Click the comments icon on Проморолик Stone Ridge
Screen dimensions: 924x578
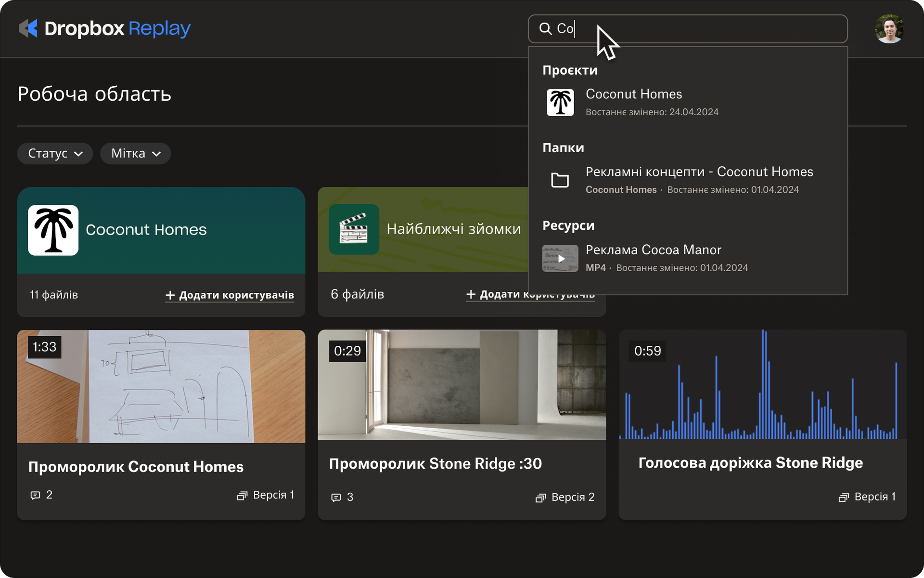(336, 497)
